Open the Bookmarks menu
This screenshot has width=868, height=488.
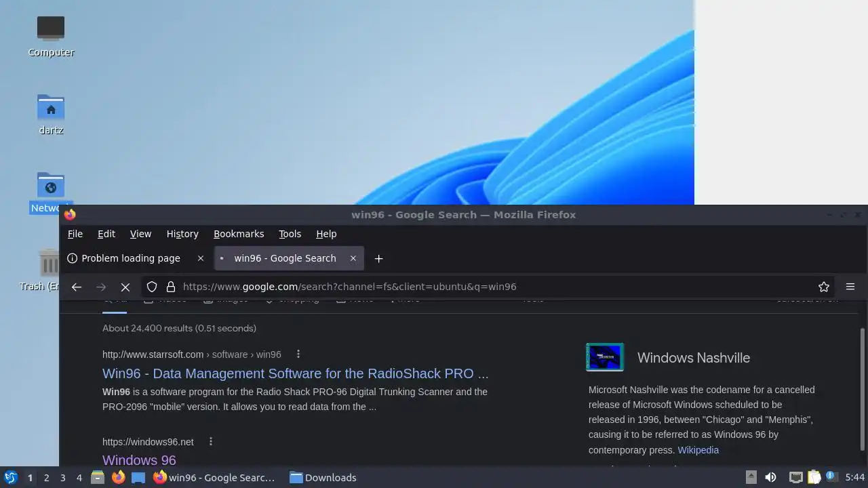click(x=239, y=234)
